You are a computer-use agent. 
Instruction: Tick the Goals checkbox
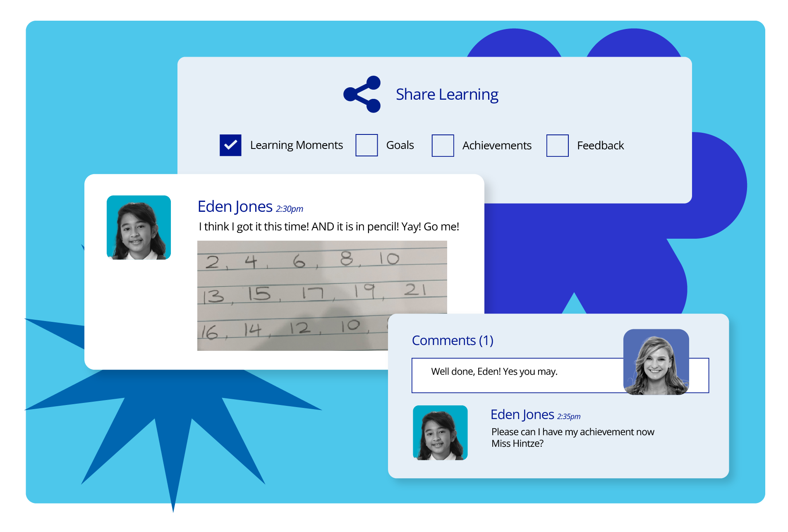[x=366, y=145]
